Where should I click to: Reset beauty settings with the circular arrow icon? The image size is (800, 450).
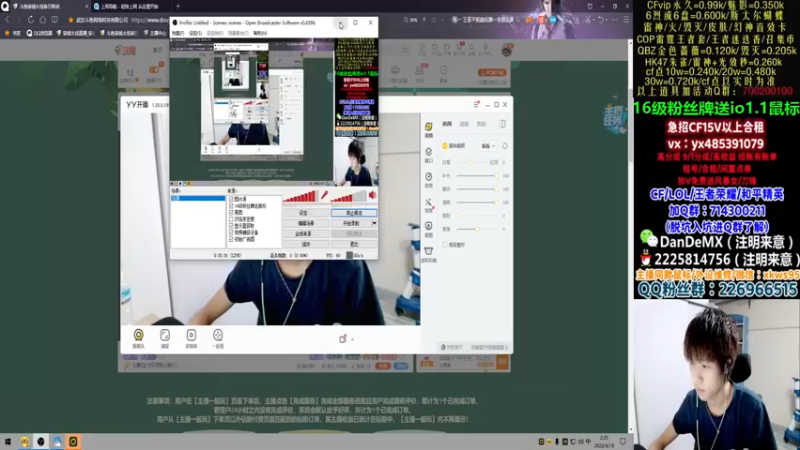point(505,146)
